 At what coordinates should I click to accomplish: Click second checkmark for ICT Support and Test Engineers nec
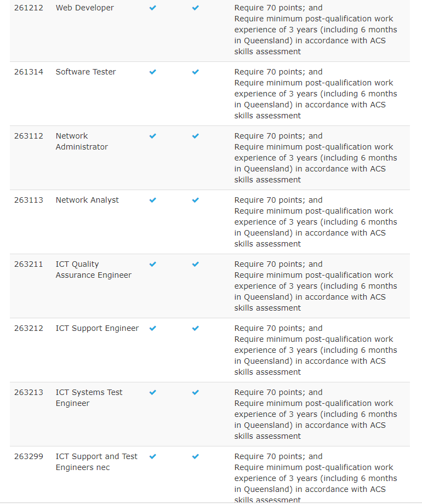pyautogui.click(x=195, y=457)
